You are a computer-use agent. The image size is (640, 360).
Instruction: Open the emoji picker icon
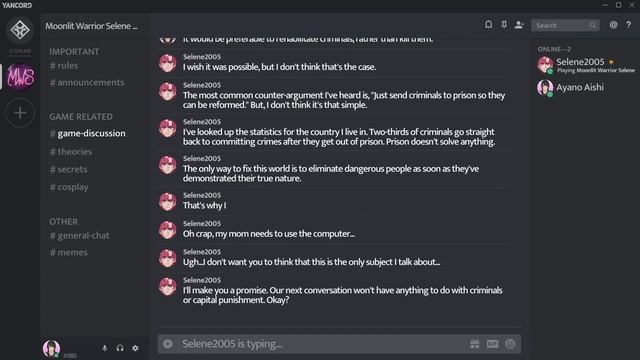(510, 344)
